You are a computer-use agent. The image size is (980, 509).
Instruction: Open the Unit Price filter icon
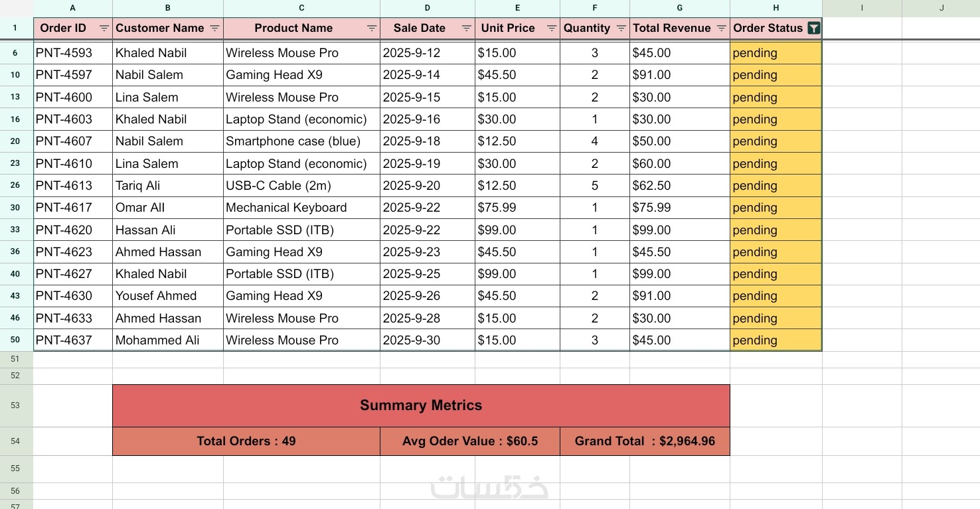tap(551, 29)
